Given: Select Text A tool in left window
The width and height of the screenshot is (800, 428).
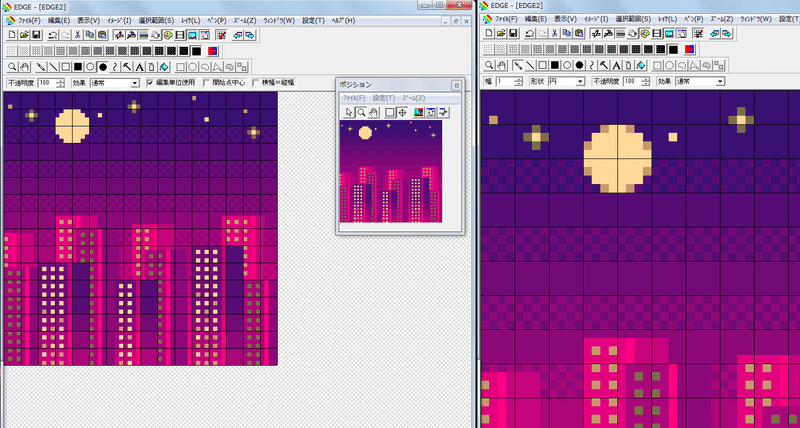Looking at the screenshot, I should point(140,67).
